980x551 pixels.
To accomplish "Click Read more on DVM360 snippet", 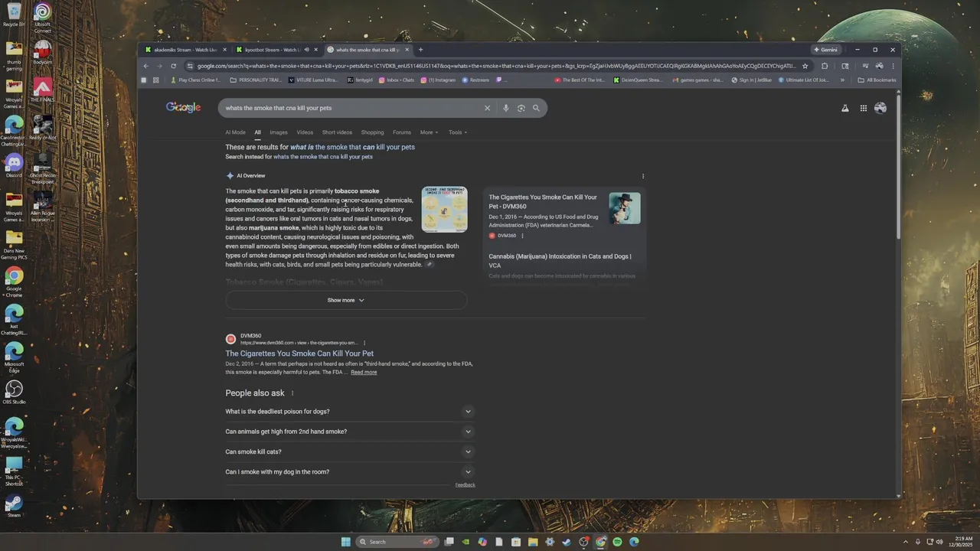I will [364, 373].
